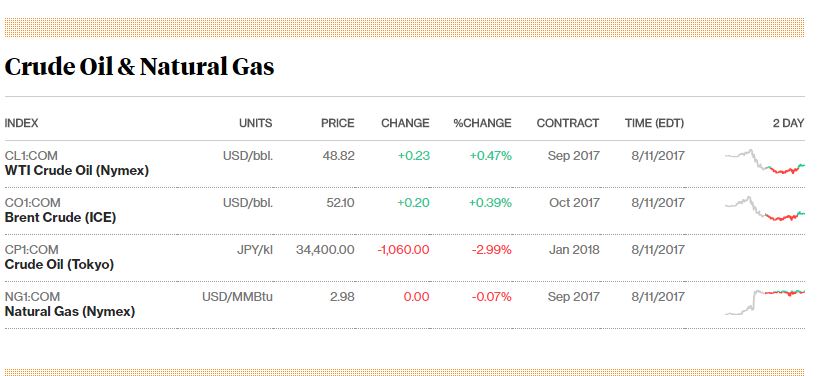823x376 pixels.
Task: Click the WTI price value 48.82
Action: 342,156
